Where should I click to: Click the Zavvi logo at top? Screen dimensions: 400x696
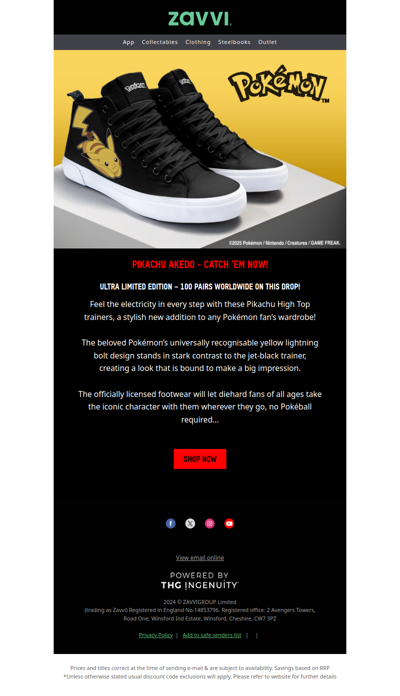[200, 19]
